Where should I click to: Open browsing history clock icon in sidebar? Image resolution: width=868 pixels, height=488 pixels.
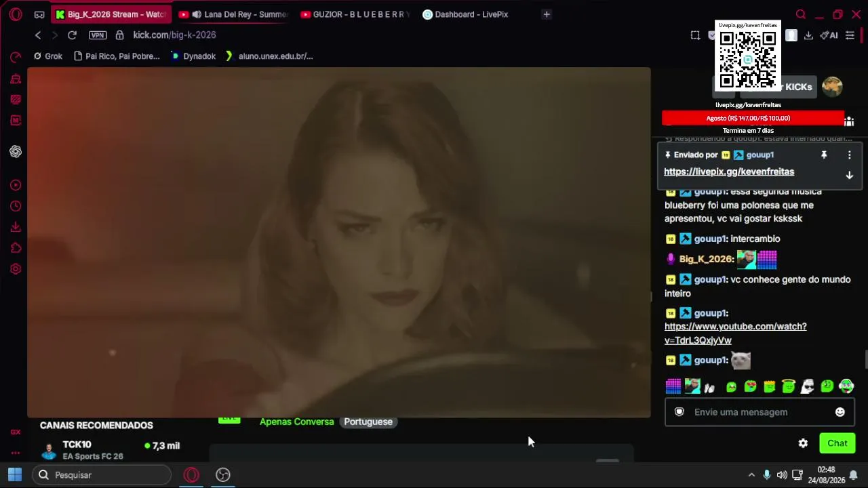tap(16, 206)
